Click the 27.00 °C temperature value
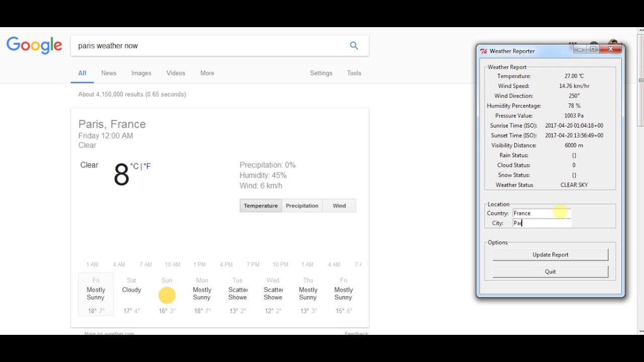The image size is (644, 362). click(574, 76)
